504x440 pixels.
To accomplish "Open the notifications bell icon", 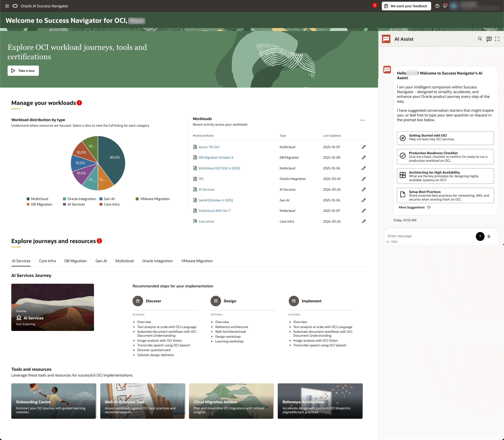I will tap(445, 6).
